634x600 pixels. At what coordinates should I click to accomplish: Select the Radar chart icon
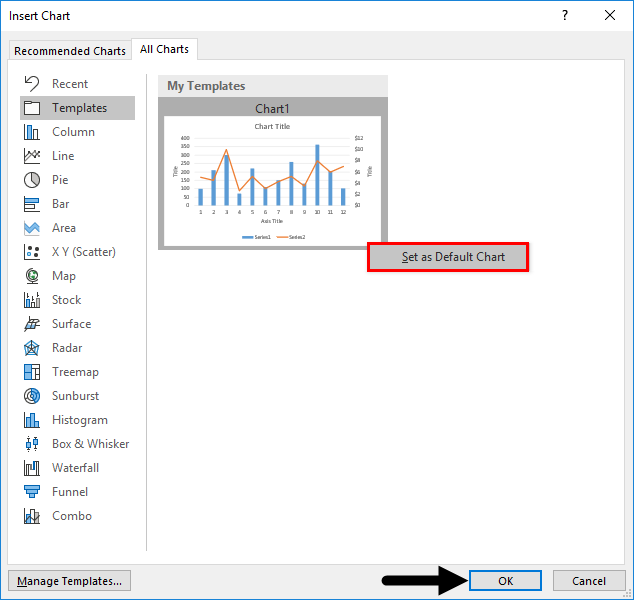[32, 348]
